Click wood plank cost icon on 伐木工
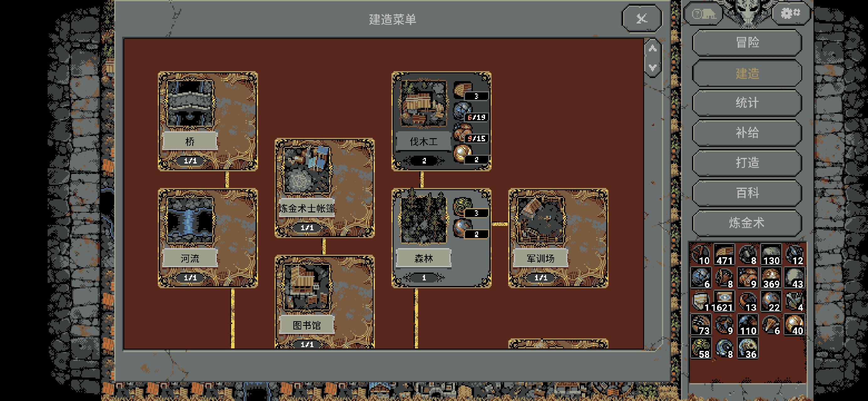The height and width of the screenshot is (401, 868). (463, 89)
